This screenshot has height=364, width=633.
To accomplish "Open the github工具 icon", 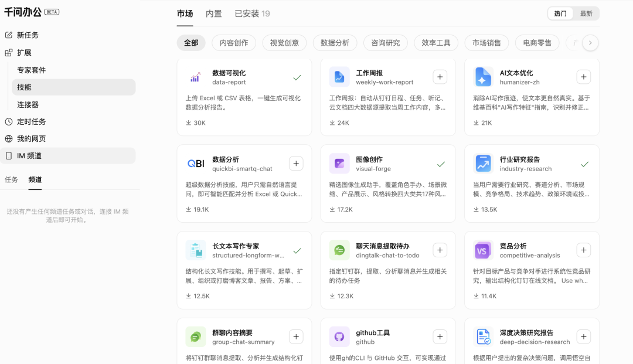I will [x=339, y=337].
